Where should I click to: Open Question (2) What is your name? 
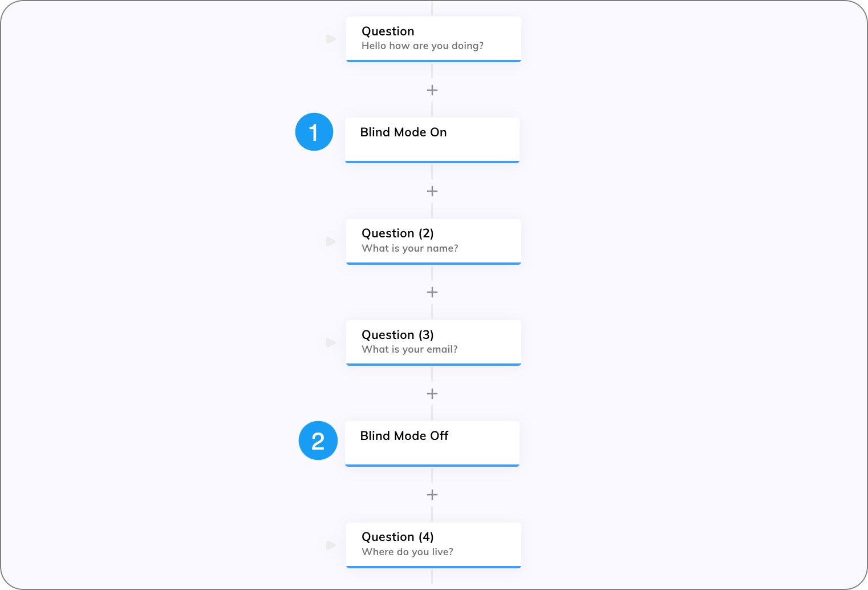point(433,242)
